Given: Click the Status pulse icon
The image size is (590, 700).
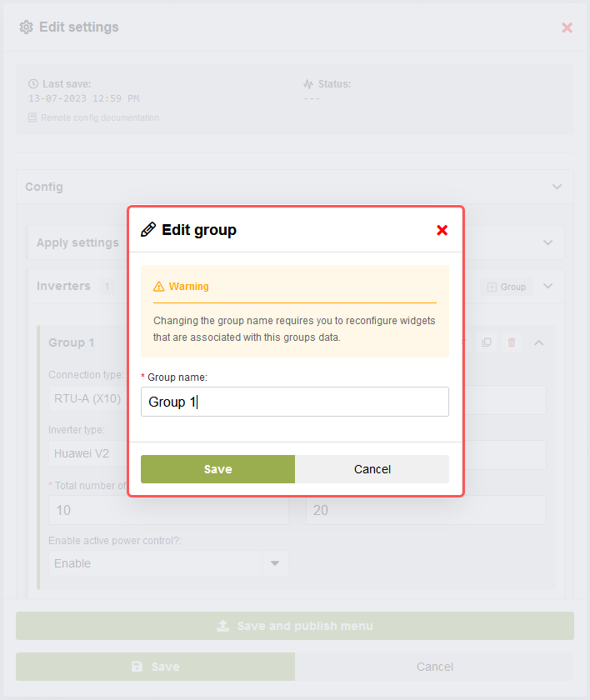Looking at the screenshot, I should point(308,84).
